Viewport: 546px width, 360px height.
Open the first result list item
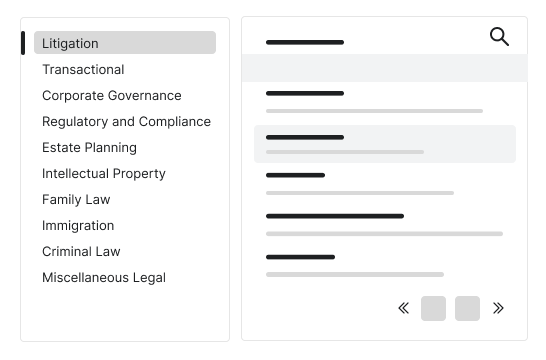(x=385, y=103)
